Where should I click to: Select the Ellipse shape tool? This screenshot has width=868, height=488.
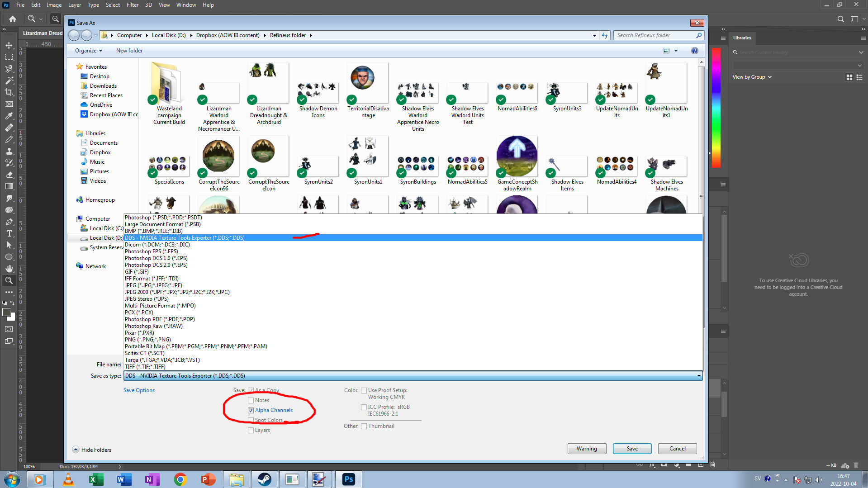(9, 257)
